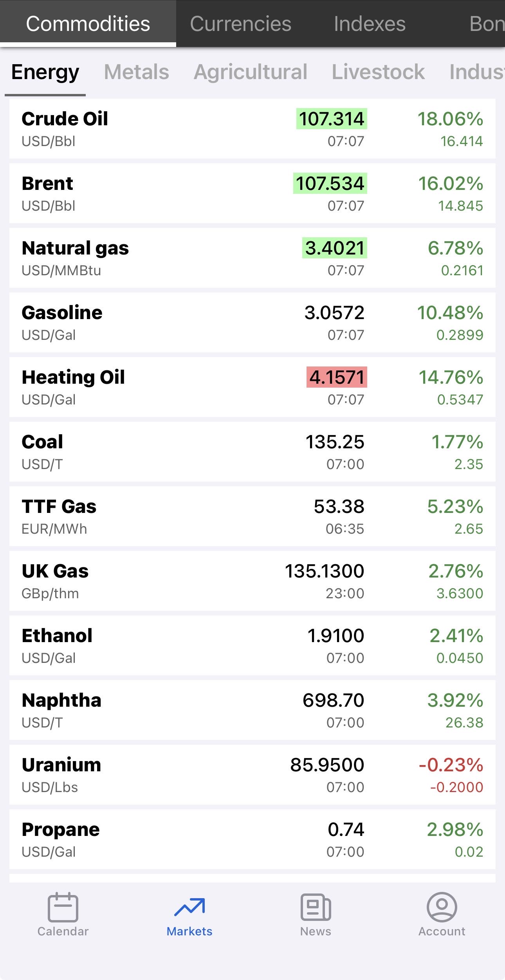505x980 pixels.
Task: Tap the Natural gas price 3.4021
Action: (335, 248)
